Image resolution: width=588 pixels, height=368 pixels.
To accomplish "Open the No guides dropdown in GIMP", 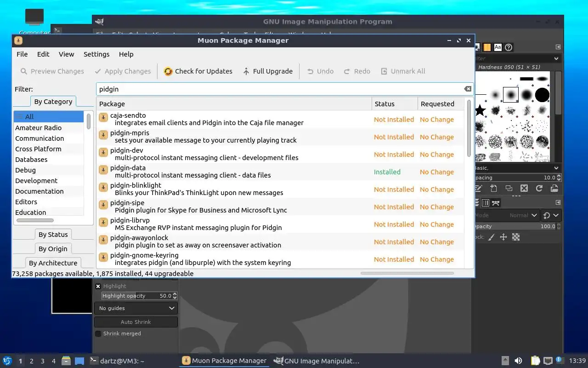I will (x=136, y=308).
